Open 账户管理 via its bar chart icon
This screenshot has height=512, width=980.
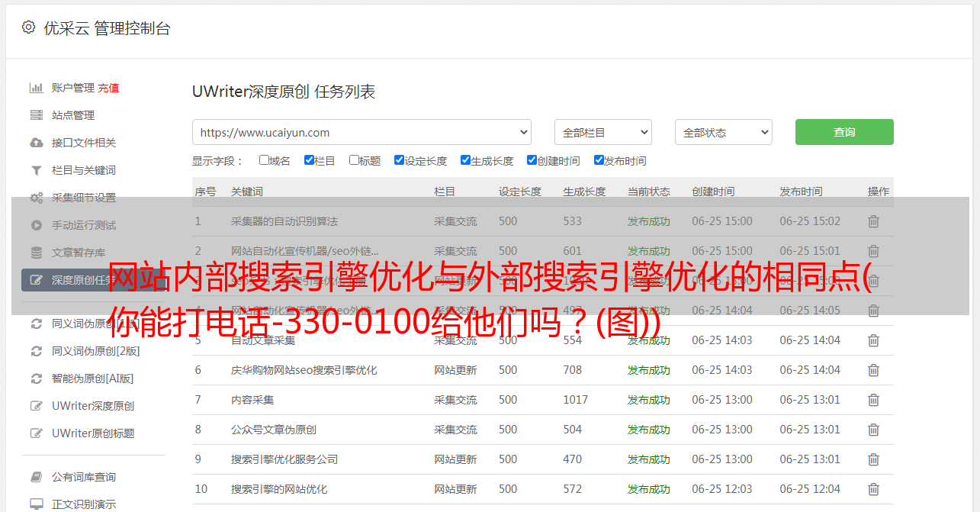(36, 88)
